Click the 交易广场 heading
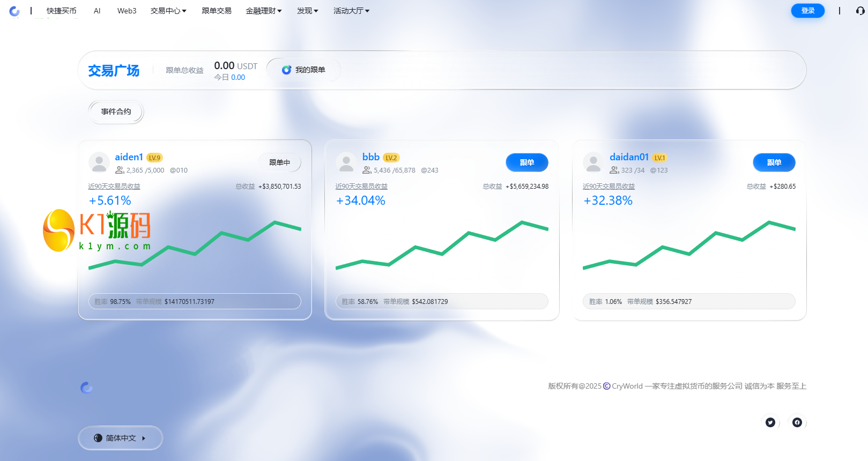This screenshot has height=461, width=868. tap(114, 71)
